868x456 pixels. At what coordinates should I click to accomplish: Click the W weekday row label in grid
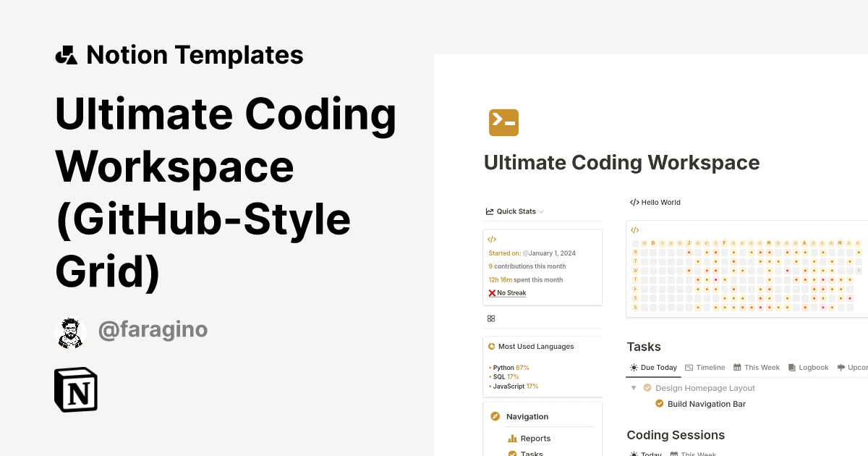[635, 271]
